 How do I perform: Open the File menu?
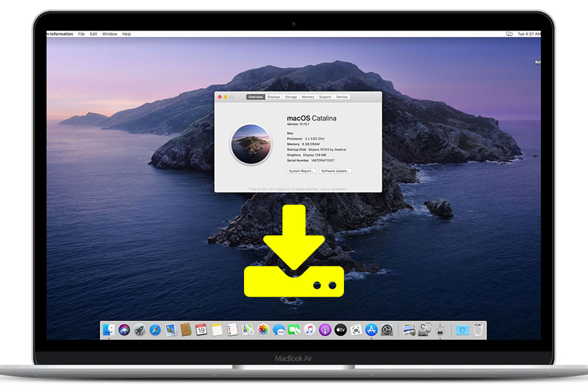tap(82, 34)
